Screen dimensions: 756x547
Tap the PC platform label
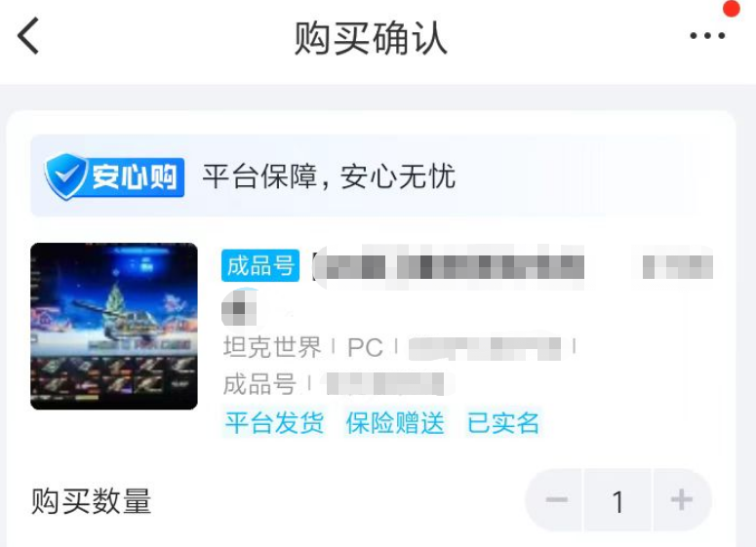tap(365, 347)
